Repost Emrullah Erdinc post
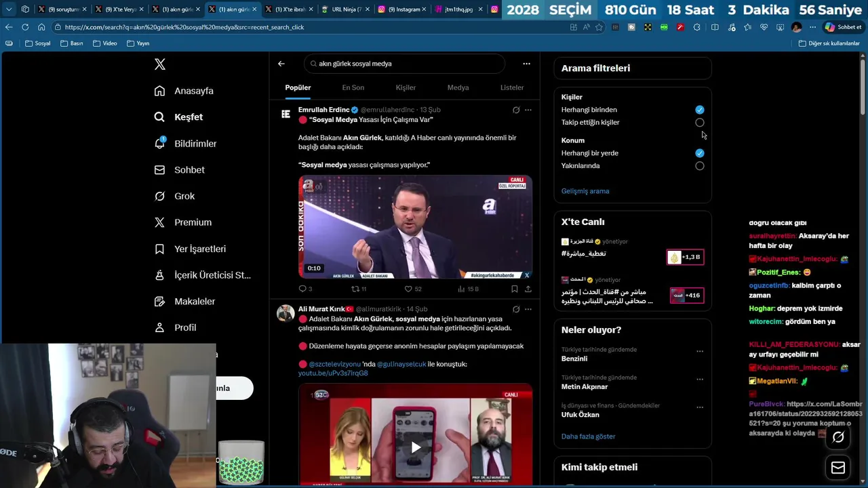This screenshot has width=868, height=488. coord(359,289)
